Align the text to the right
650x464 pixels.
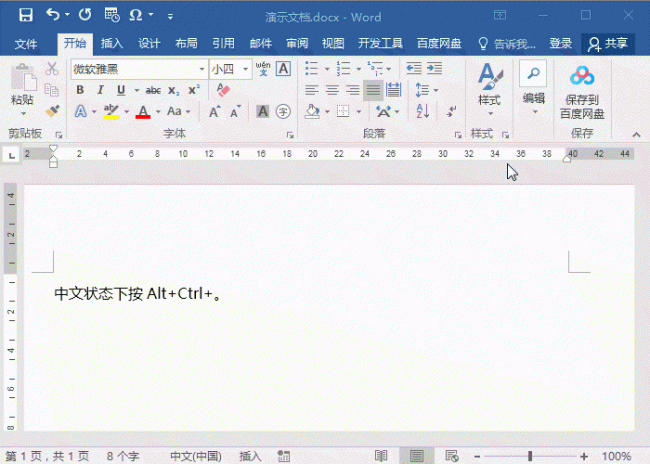point(353,90)
